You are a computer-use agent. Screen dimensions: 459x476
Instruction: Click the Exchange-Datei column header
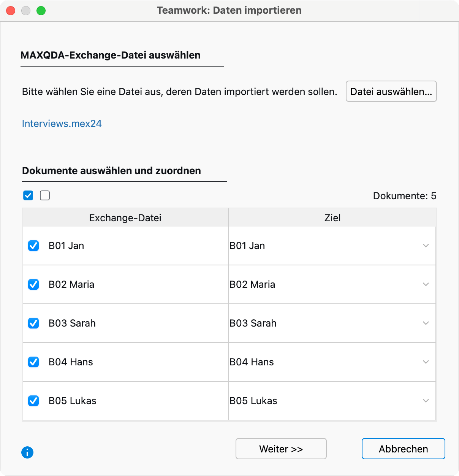125,218
